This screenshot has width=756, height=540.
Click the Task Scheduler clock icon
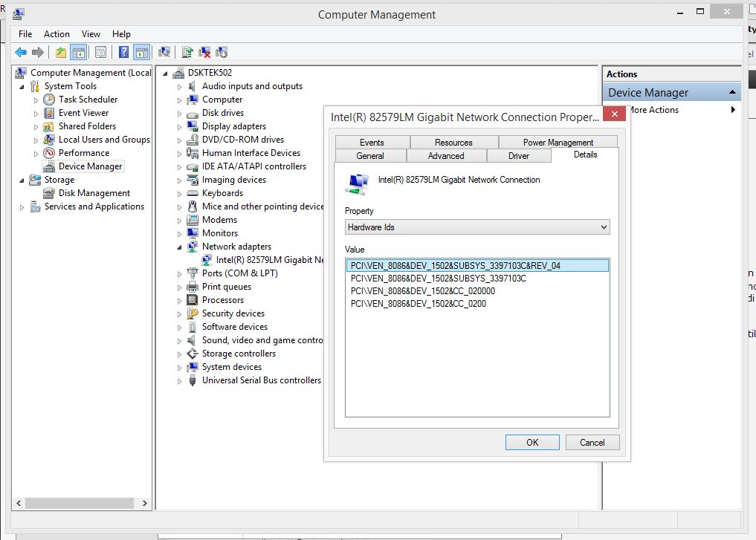pyautogui.click(x=49, y=100)
